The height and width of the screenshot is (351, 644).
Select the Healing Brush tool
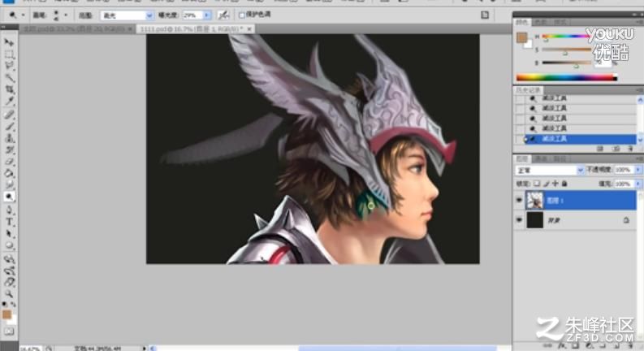[9, 115]
